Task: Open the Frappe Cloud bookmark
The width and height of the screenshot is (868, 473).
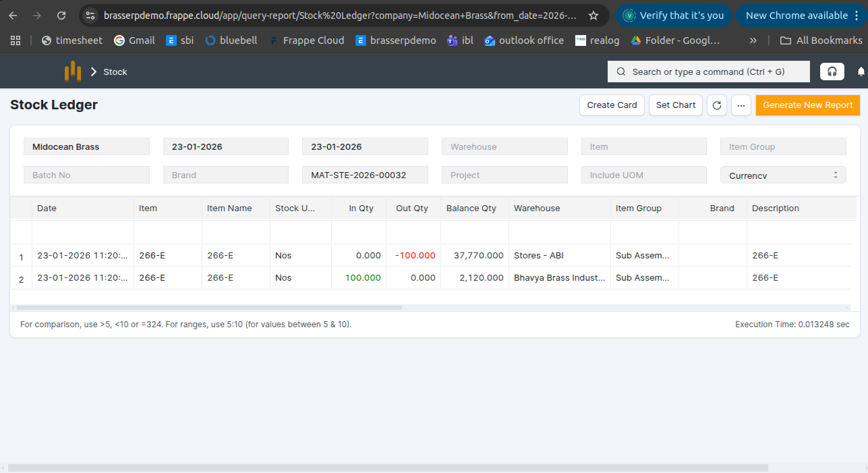Action: [x=306, y=40]
